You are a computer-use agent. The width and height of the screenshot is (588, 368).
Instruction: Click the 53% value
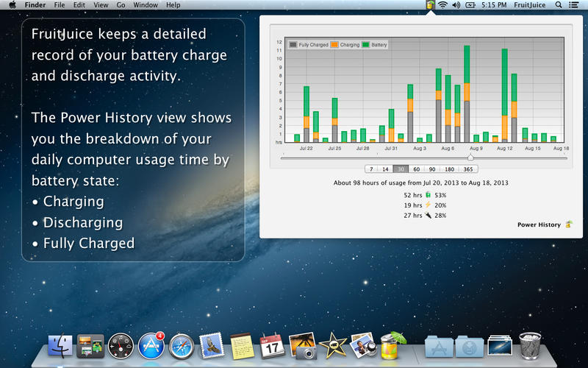440,195
